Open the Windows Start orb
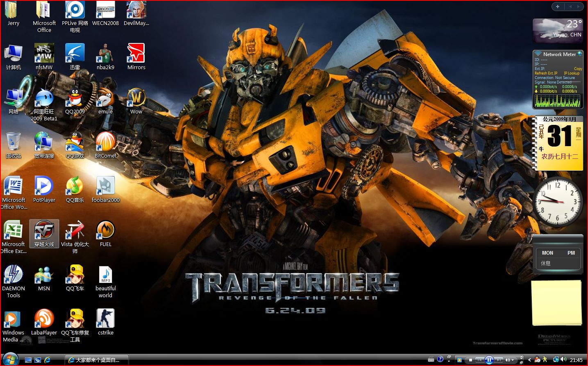This screenshot has height=366, width=588. (x=11, y=359)
